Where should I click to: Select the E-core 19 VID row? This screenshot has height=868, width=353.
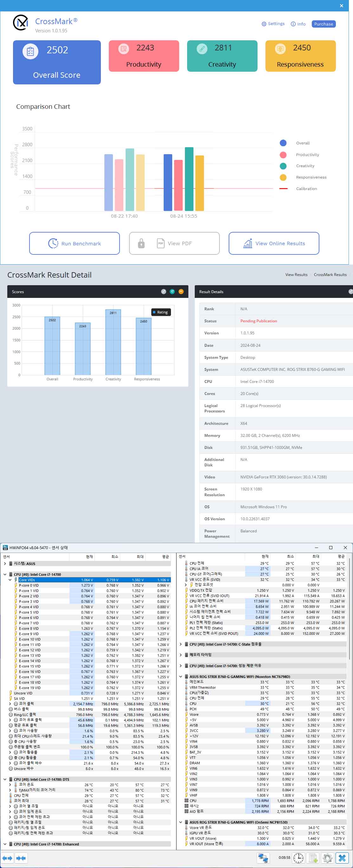pyautogui.click(x=86, y=688)
